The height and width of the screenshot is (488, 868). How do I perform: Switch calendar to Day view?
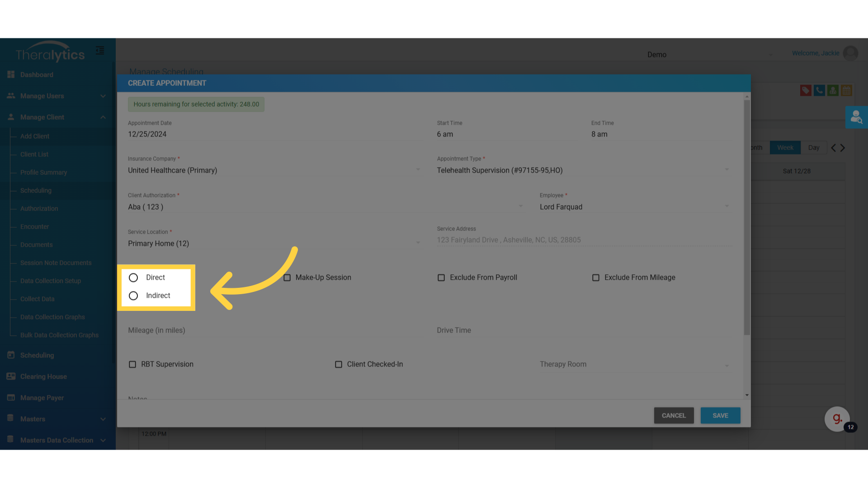click(814, 148)
